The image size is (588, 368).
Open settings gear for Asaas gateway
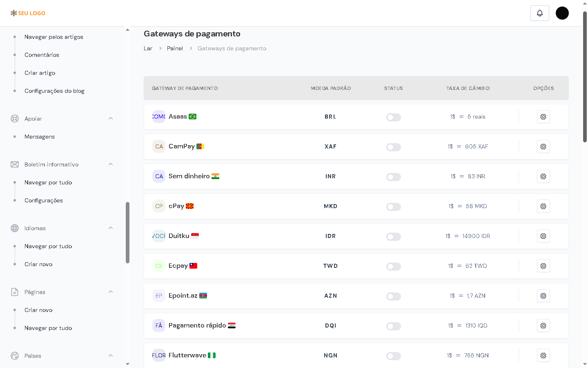(x=543, y=117)
